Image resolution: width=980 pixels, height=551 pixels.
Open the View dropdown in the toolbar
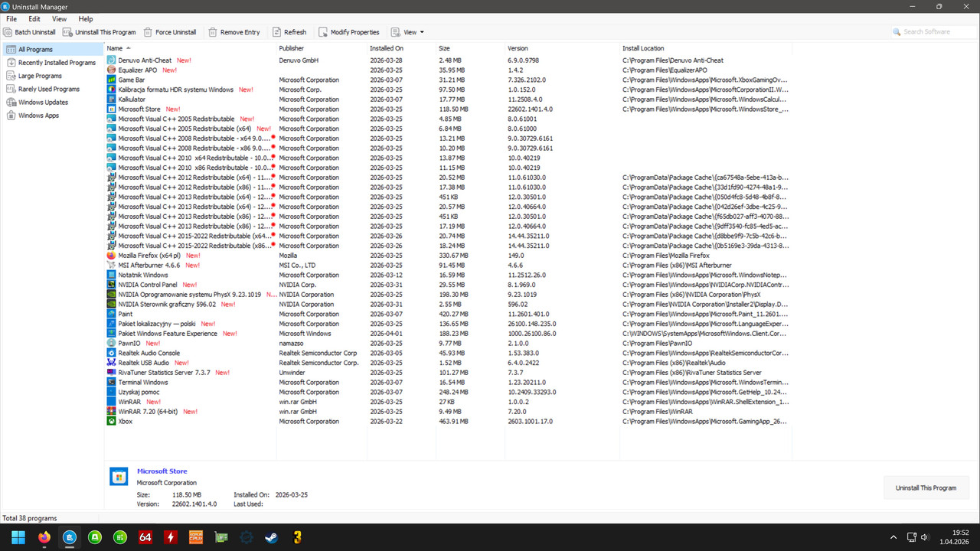(x=407, y=32)
